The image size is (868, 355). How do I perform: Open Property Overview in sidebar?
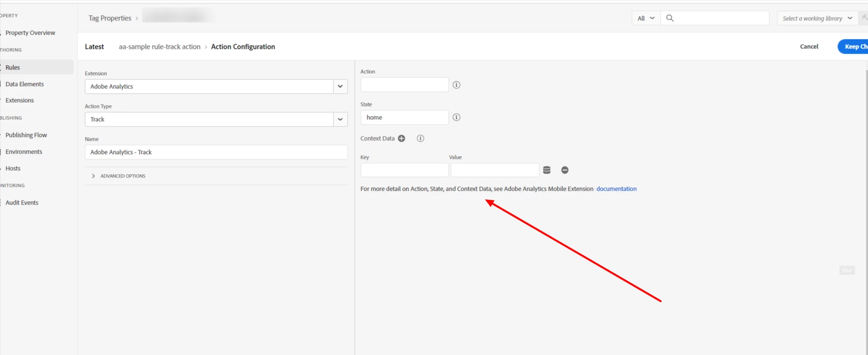30,33
